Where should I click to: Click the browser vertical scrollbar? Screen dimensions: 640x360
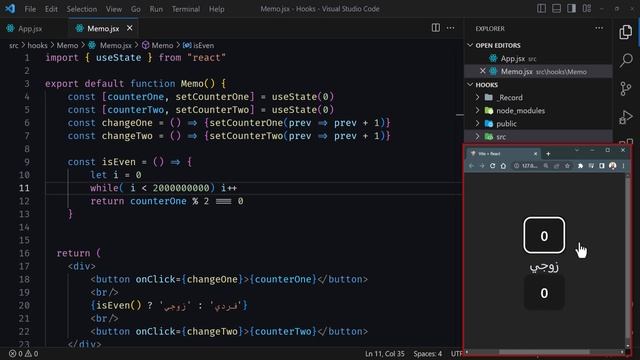[627, 260]
